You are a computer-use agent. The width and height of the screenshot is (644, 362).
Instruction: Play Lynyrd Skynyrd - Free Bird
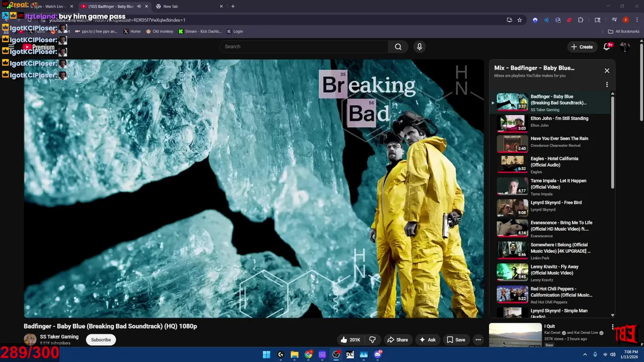click(551, 207)
